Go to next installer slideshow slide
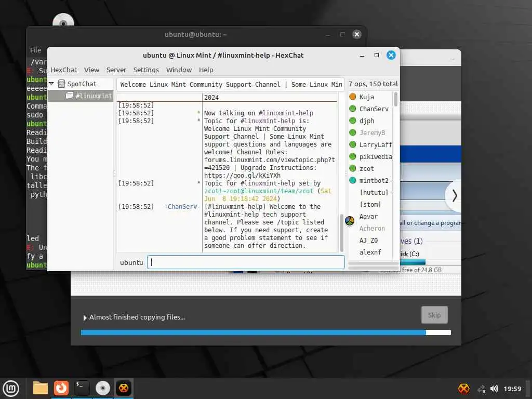 coord(455,196)
